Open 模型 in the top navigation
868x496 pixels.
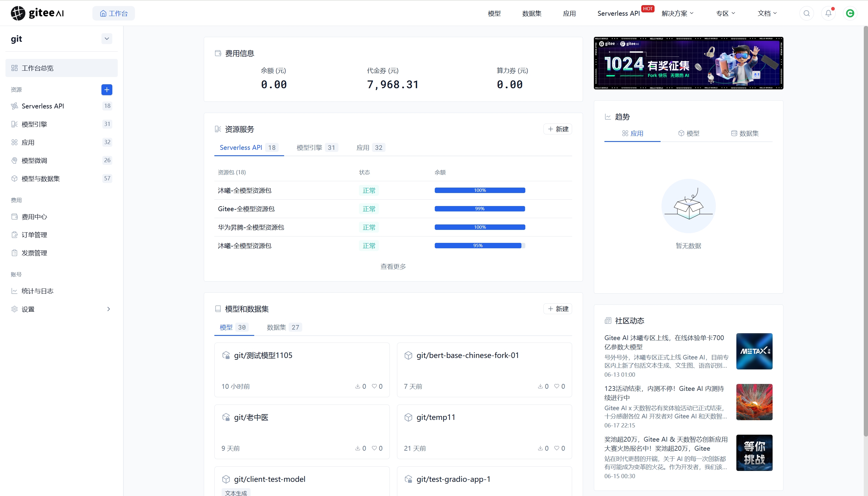494,13
